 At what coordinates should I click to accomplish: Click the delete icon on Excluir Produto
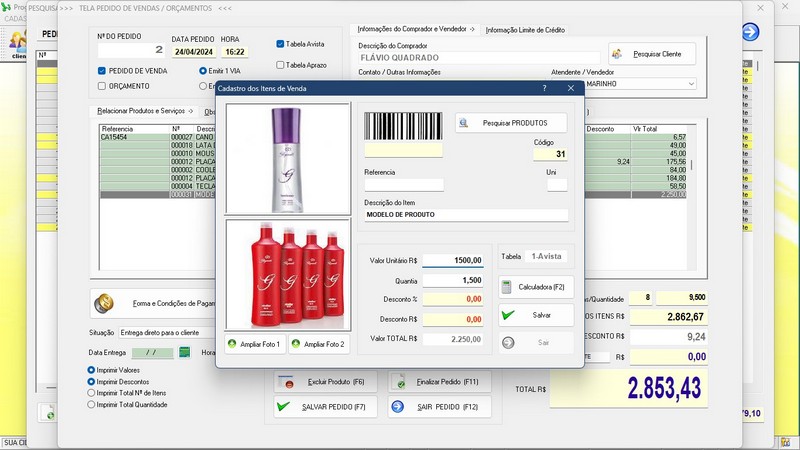[286, 382]
